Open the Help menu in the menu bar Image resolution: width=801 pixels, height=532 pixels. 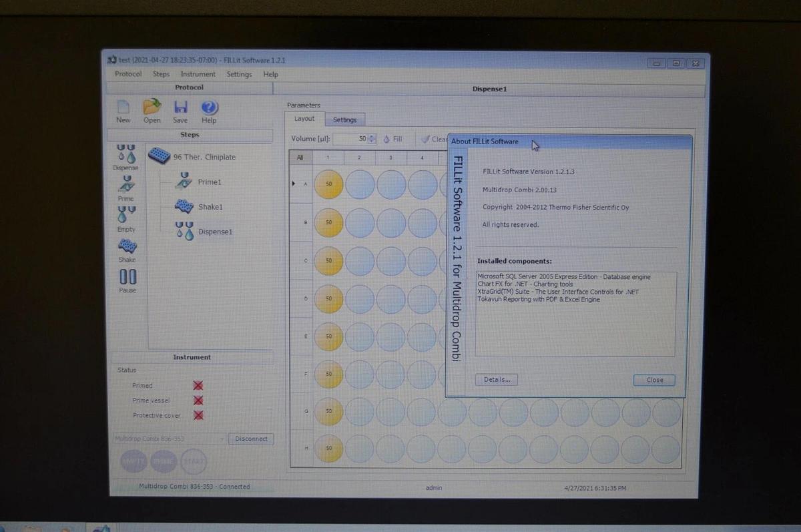click(x=270, y=74)
